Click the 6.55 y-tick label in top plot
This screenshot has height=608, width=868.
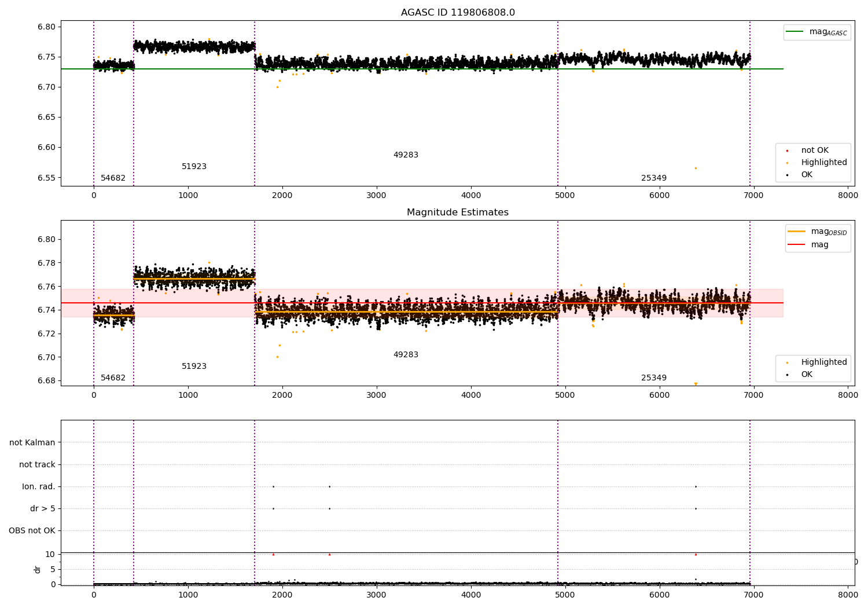point(47,178)
